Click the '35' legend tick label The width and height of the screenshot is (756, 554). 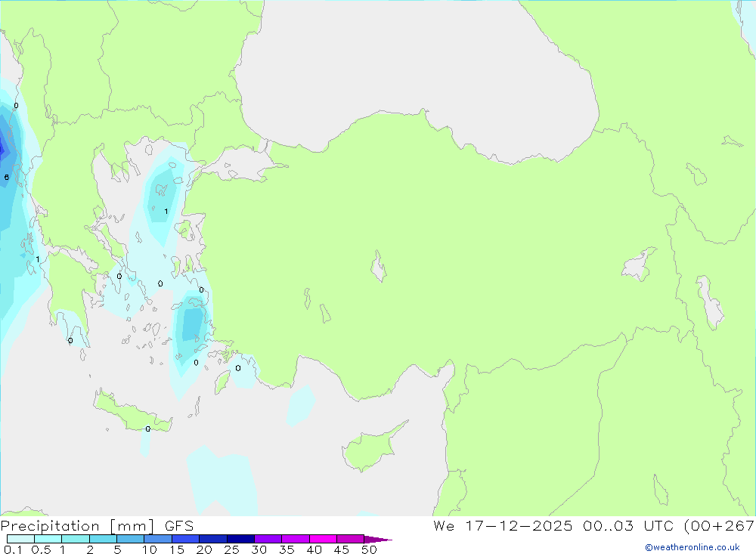click(x=287, y=549)
